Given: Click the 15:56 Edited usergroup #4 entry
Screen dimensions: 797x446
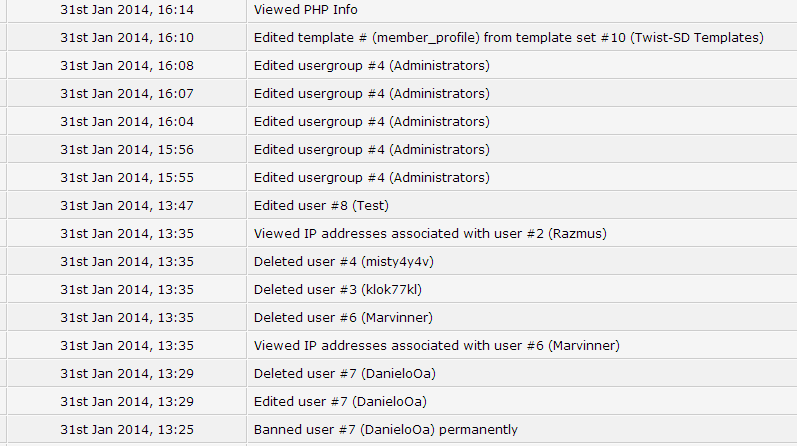Looking at the screenshot, I should 372,150.
